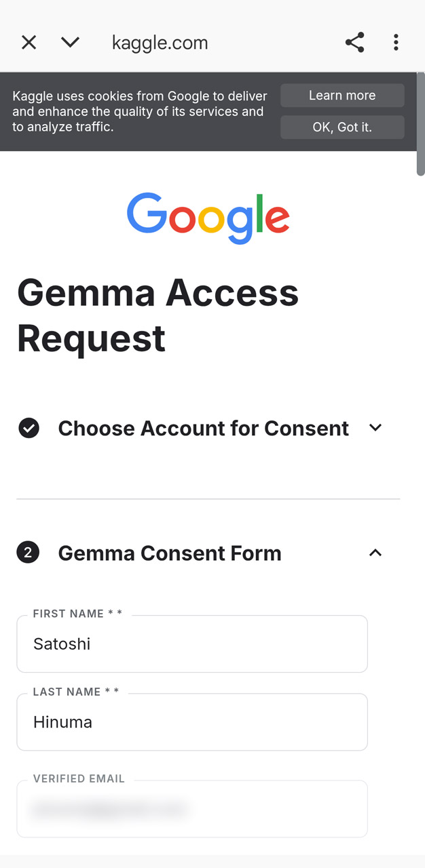Click the Learn more button
The width and height of the screenshot is (425, 868).
pos(342,96)
